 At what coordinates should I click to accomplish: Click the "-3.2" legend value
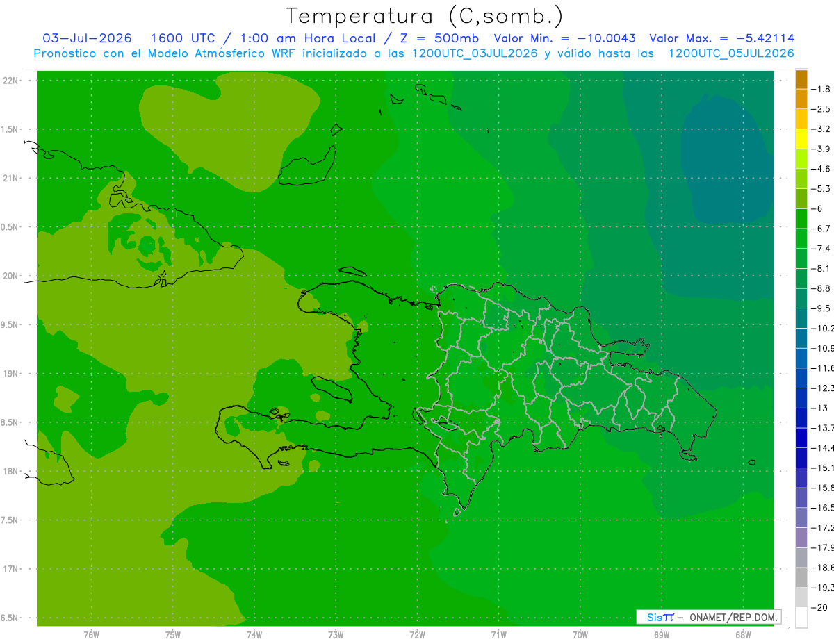pos(821,129)
